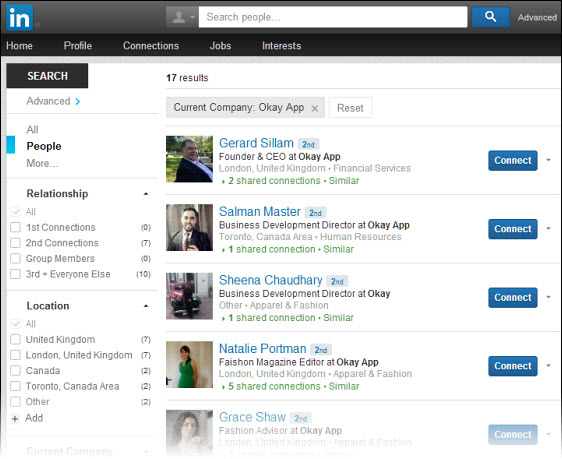
Task: Click the LinkedIn logo icon
Action: pos(20,17)
